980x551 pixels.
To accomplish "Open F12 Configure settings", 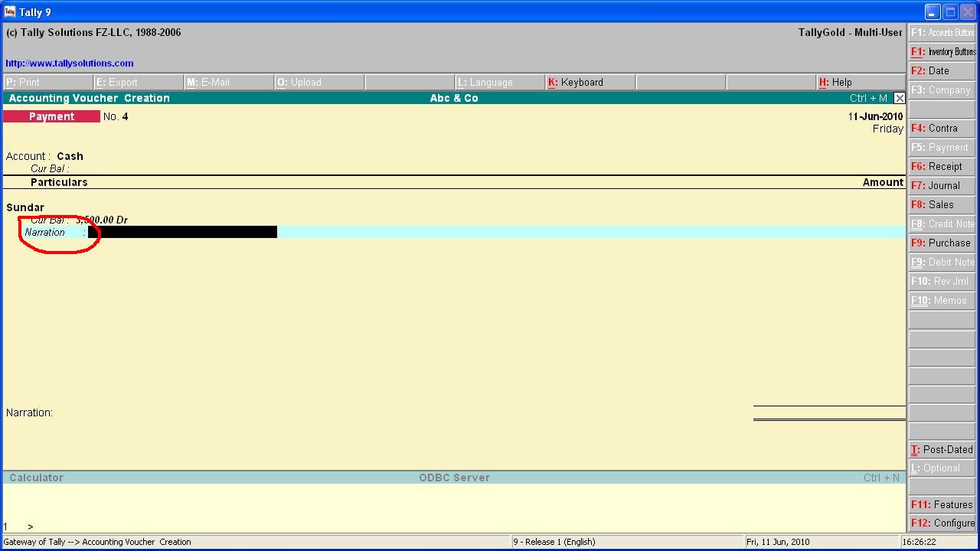I will point(940,523).
